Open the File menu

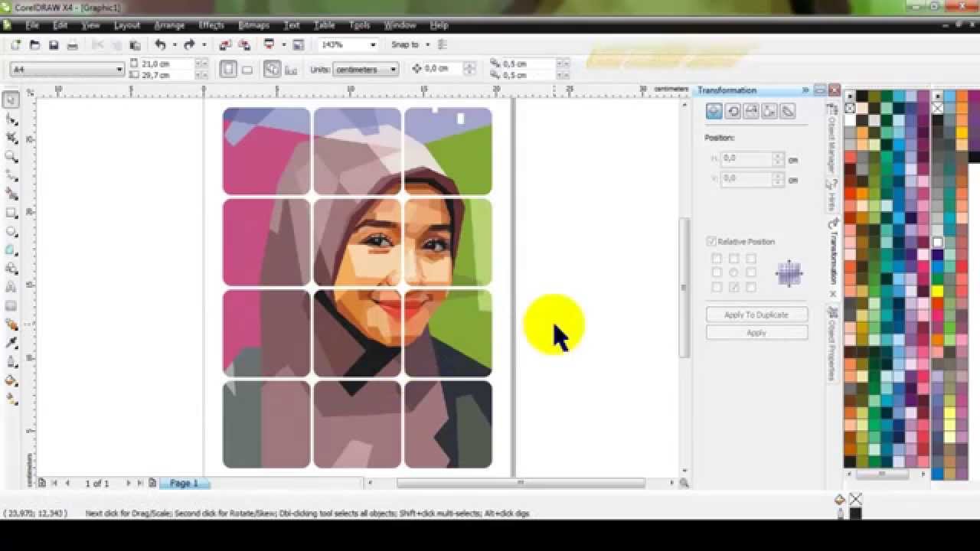pyautogui.click(x=32, y=25)
